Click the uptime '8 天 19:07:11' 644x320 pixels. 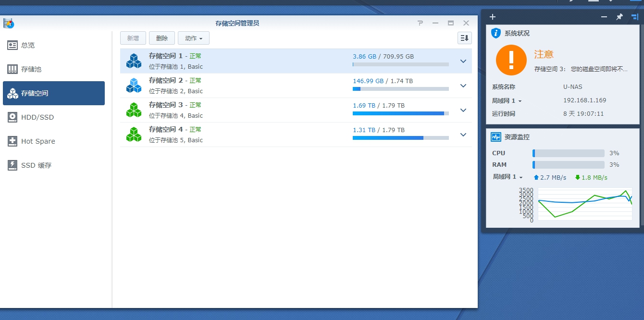point(583,114)
